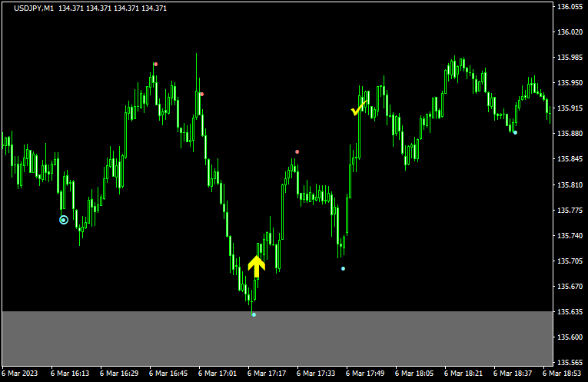The image size is (588, 382).
Task: Select the 6 Mar 17:17 time label
Action: tap(267, 374)
